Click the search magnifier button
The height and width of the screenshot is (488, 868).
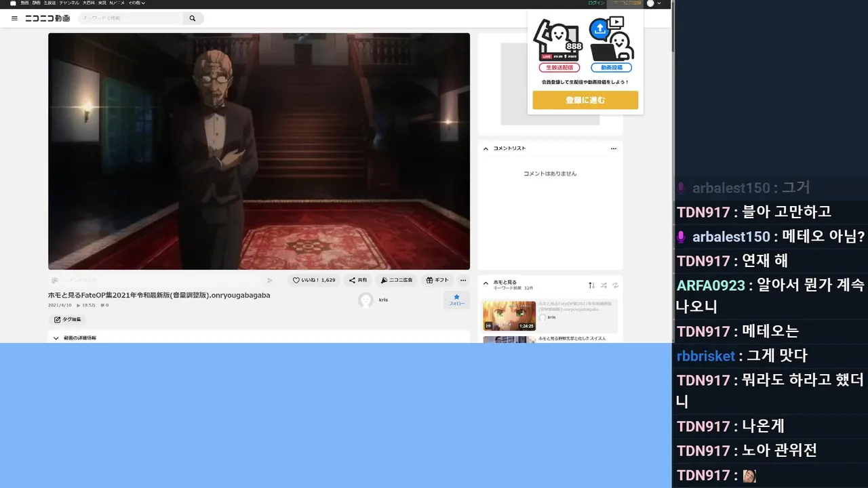pyautogui.click(x=193, y=18)
